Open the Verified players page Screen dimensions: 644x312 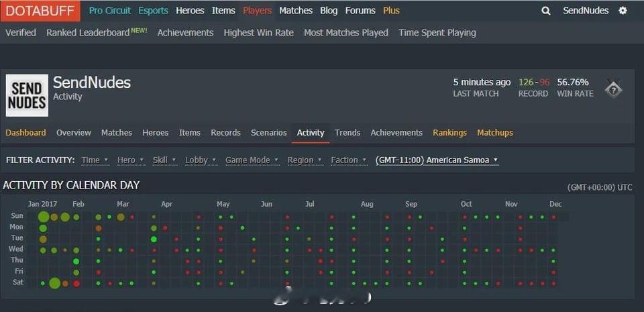(21, 32)
